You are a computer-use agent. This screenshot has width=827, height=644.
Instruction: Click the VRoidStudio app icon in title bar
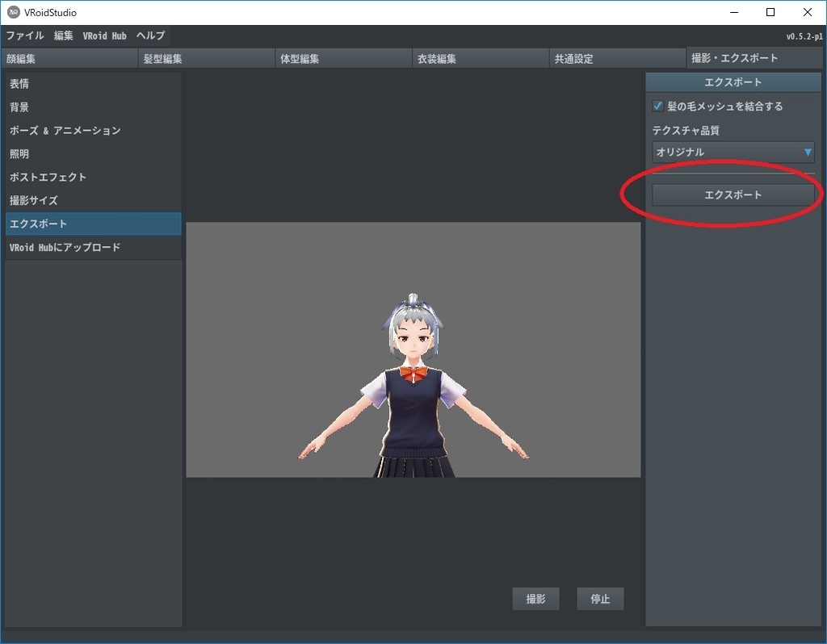point(14,12)
